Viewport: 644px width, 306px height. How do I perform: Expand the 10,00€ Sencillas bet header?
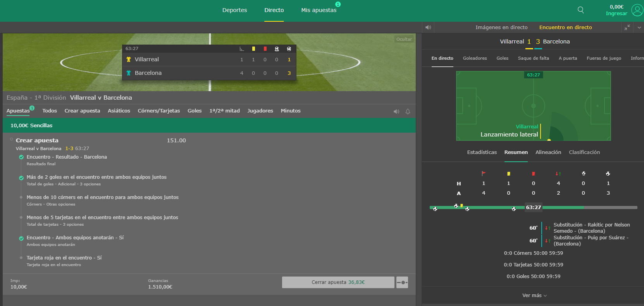click(x=209, y=125)
